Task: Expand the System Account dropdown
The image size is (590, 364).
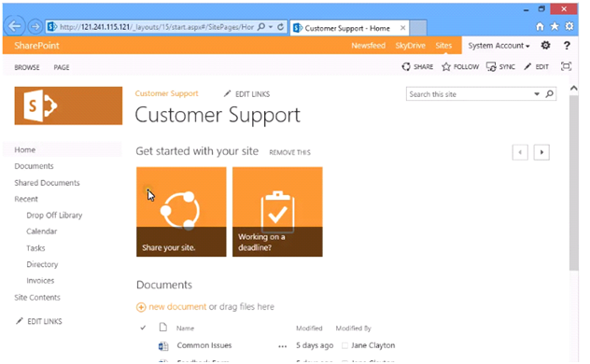Action: click(x=499, y=46)
